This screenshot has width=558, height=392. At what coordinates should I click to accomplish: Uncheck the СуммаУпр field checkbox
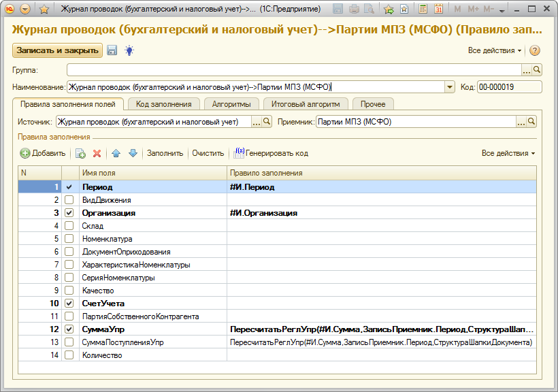[x=69, y=329]
